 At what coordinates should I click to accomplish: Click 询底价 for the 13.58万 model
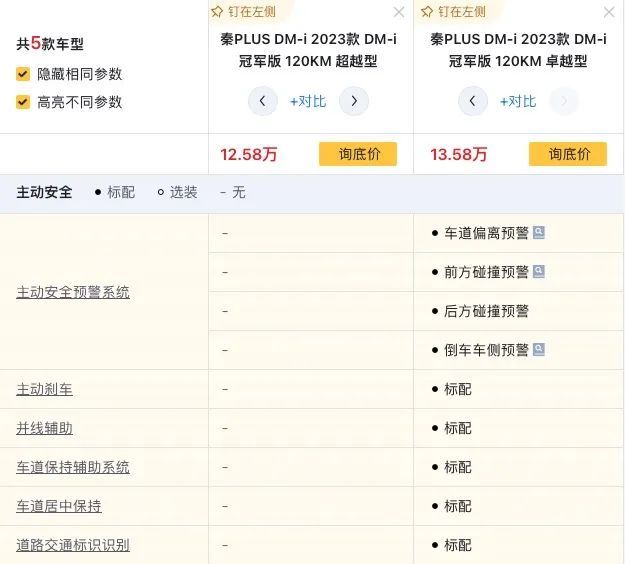(x=568, y=154)
